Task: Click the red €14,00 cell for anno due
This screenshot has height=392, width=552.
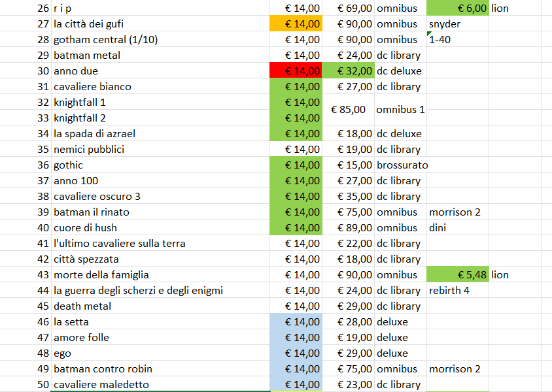Action: click(296, 71)
